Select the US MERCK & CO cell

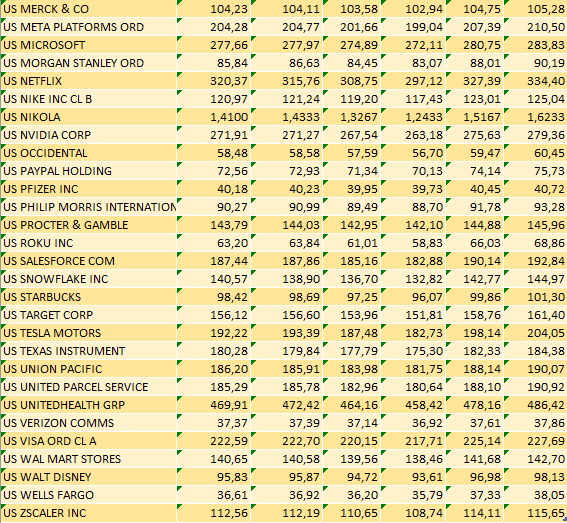[89, 9]
